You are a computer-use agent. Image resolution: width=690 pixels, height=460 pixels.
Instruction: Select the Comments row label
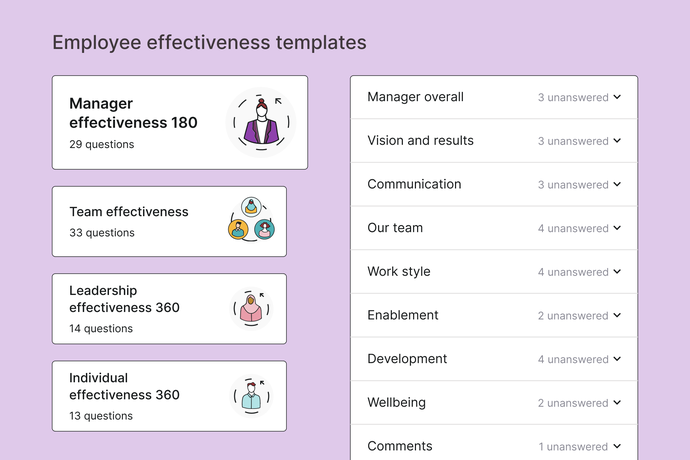click(x=400, y=446)
